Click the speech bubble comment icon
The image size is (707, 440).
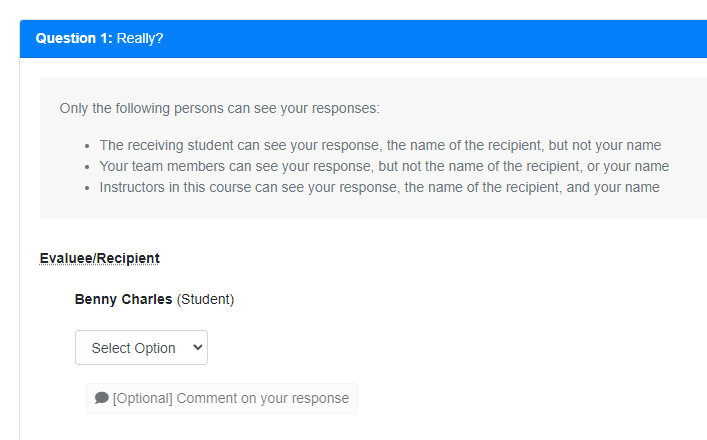coord(102,398)
